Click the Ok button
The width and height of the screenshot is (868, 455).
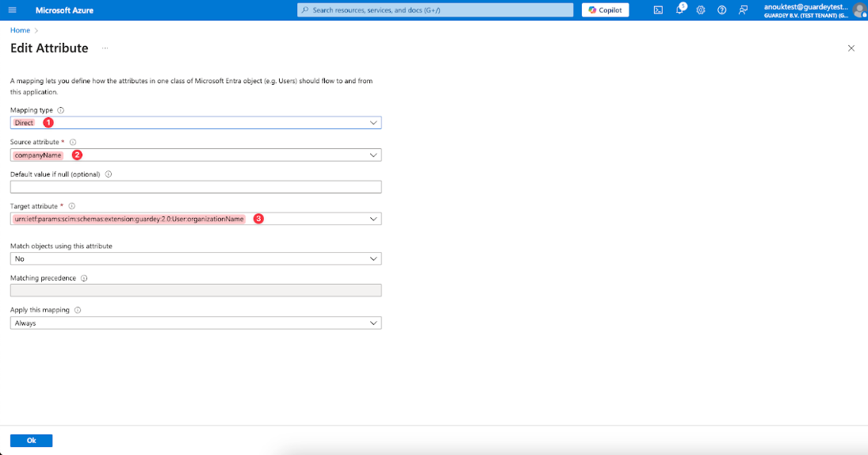[31, 441]
